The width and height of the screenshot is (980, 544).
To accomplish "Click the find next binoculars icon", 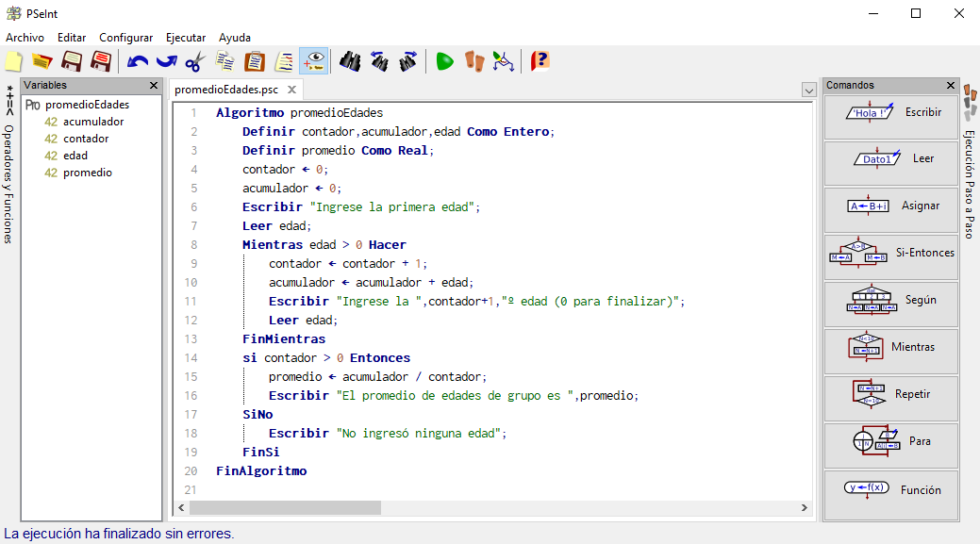I will [x=408, y=61].
